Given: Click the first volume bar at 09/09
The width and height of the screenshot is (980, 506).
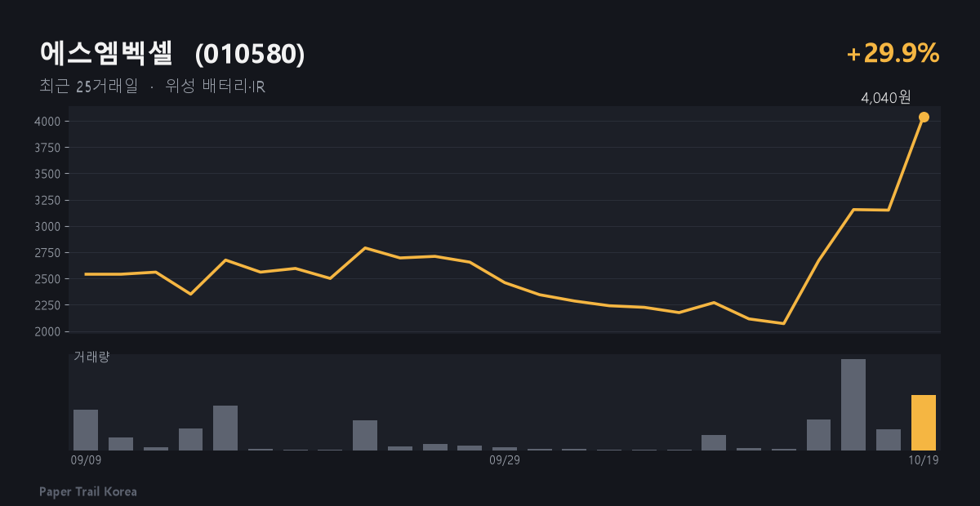Looking at the screenshot, I should pyautogui.click(x=86, y=430).
